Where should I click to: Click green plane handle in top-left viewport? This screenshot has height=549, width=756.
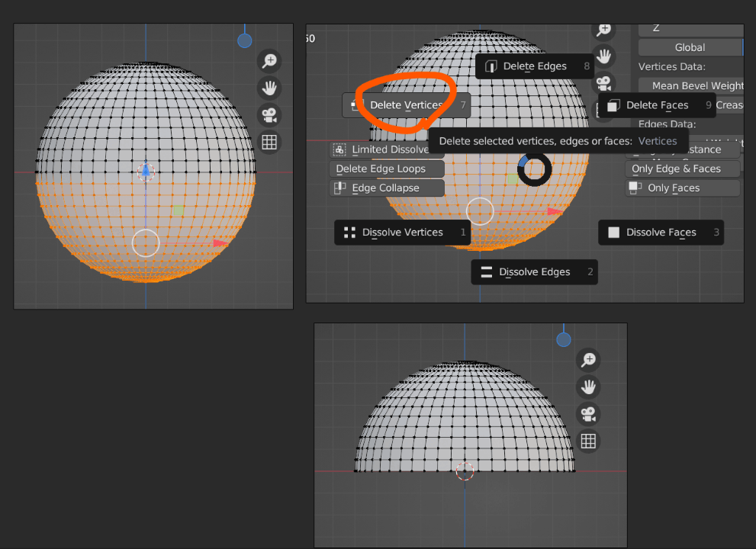click(x=179, y=210)
